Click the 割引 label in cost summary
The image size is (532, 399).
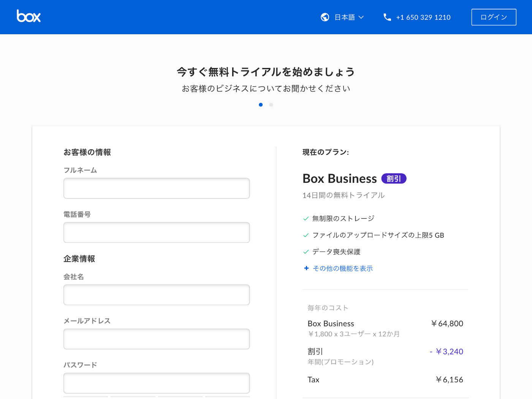tap(315, 351)
